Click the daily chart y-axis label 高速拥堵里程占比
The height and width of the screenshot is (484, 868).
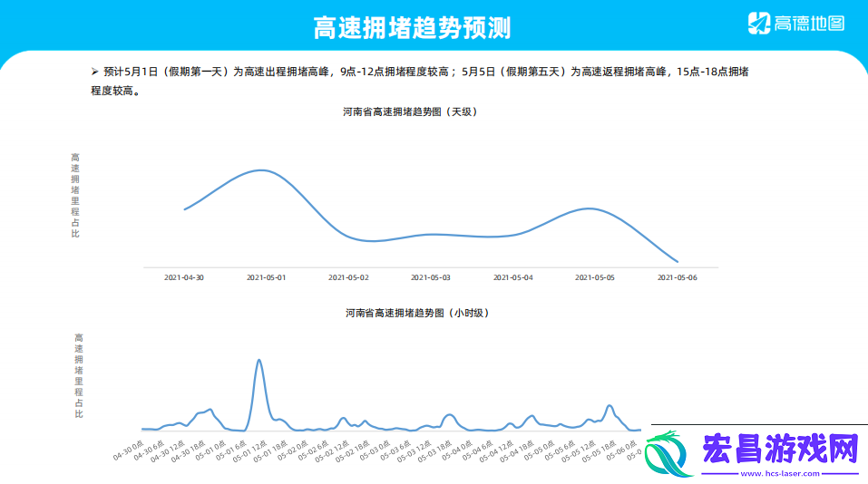[75, 195]
